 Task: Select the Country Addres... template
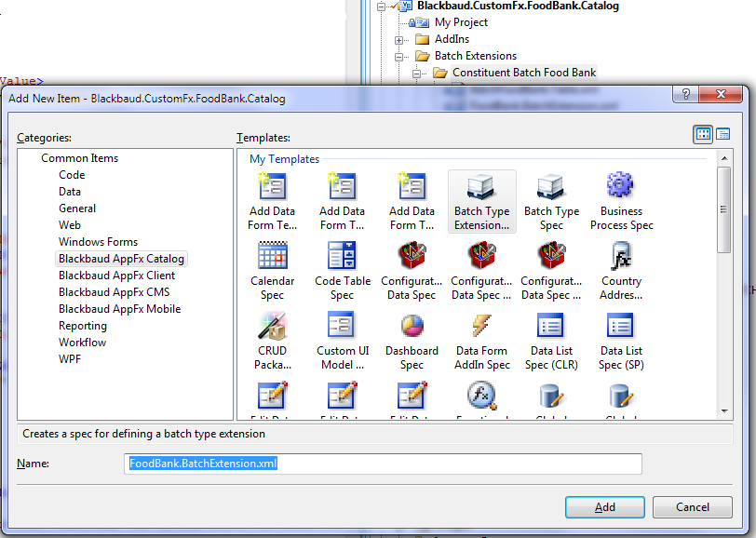pos(622,272)
